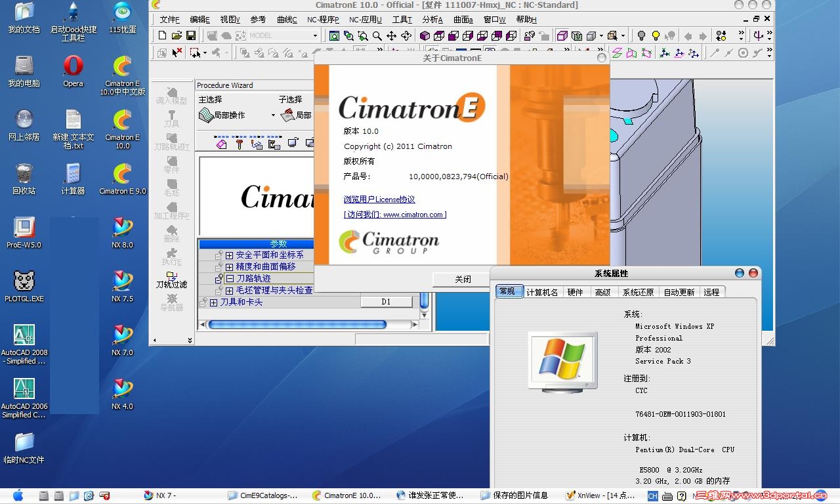Screen dimensions: 840x504
Task: Expand the 安全平面和坐标系 parameter group
Action: (x=230, y=255)
